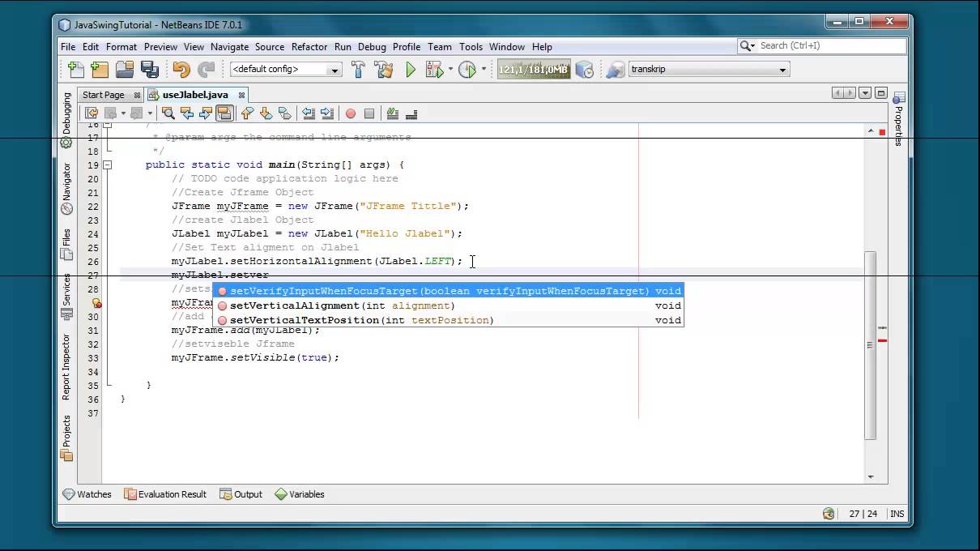The image size is (980, 551).
Task: Expand the Profile Project dropdown arrow
Action: tap(484, 70)
